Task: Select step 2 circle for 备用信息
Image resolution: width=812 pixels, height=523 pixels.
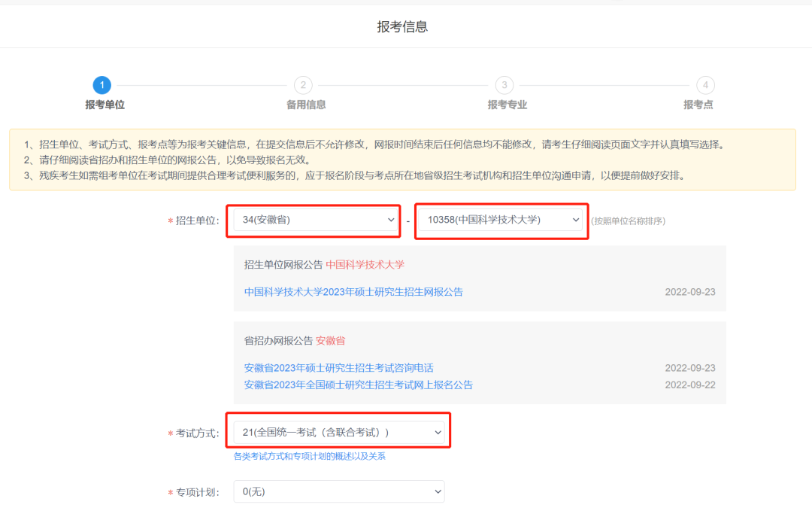Action: (x=303, y=85)
